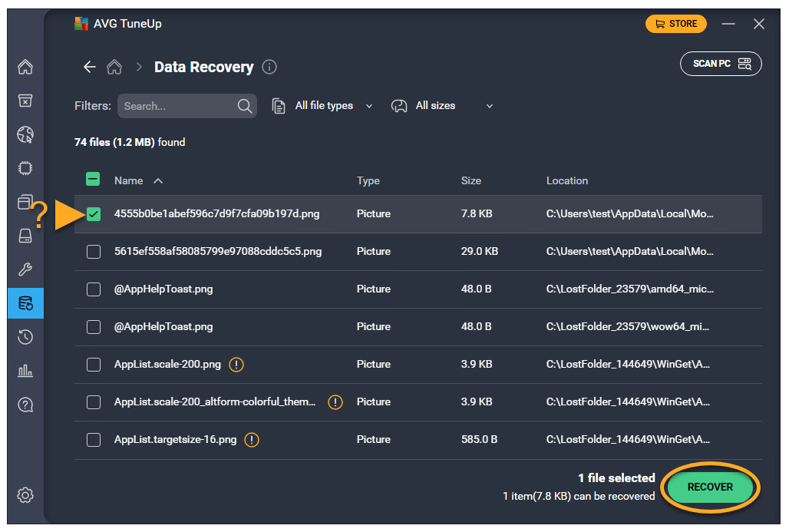
Task: Sort the list by Name column
Action: coord(129,180)
